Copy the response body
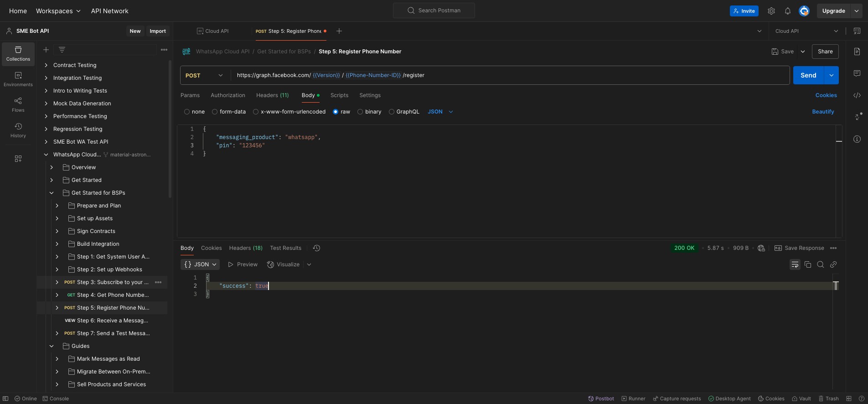The image size is (868, 404). click(x=808, y=264)
